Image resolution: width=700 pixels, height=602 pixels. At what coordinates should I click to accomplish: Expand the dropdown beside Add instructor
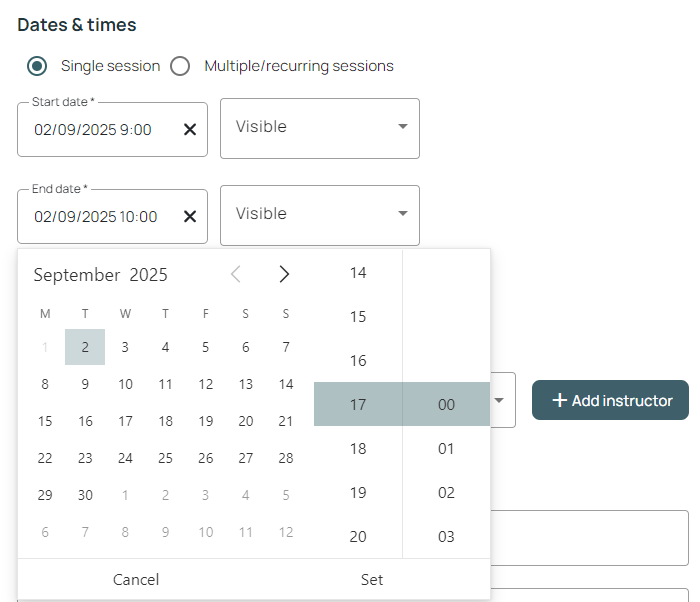(502, 400)
